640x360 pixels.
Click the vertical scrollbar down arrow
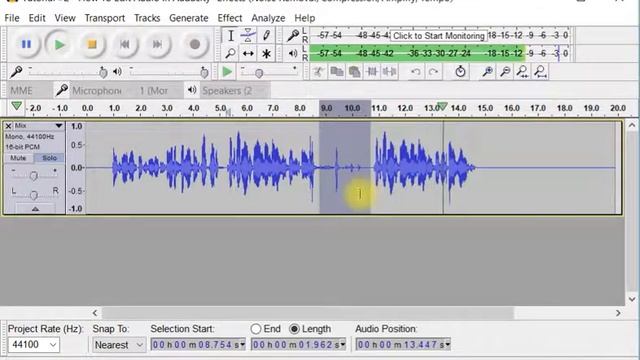[632, 299]
